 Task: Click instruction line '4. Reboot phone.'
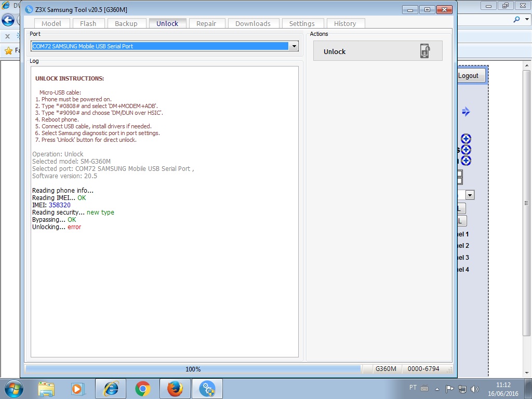(x=57, y=119)
